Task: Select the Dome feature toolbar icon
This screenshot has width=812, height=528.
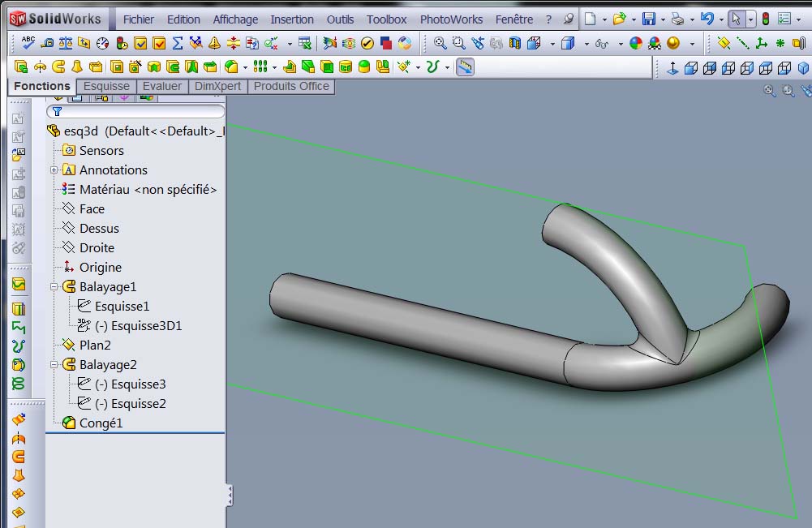Action: coord(364,67)
